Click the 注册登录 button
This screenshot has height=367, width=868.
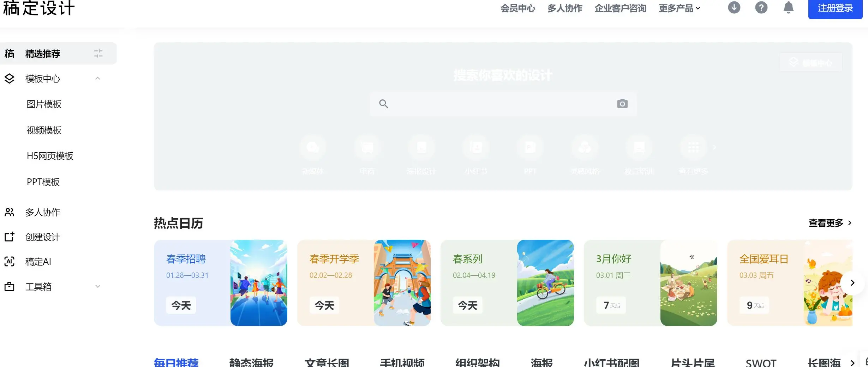click(x=835, y=8)
